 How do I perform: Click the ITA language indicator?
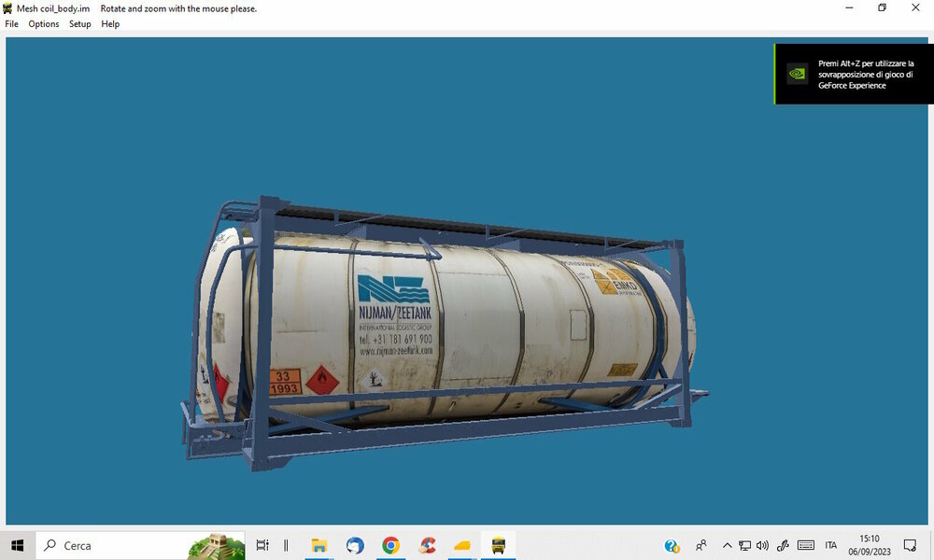(831, 545)
